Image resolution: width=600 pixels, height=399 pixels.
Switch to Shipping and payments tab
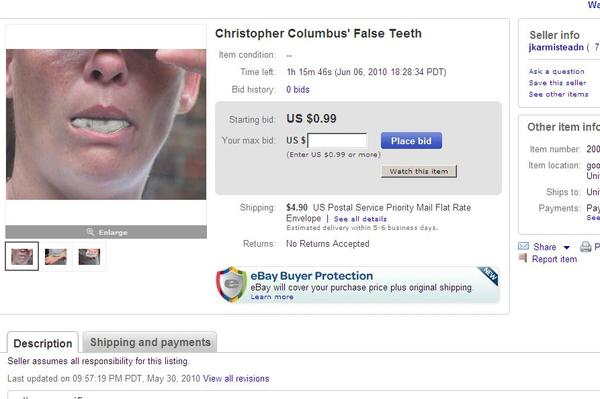pyautogui.click(x=150, y=342)
